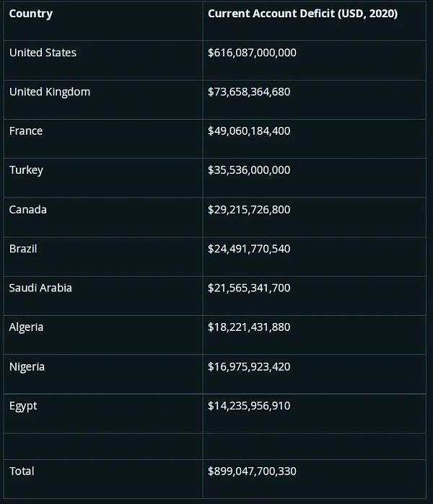The width and height of the screenshot is (433, 504).
Task: Select France's $49,060,184,400 deficit
Action: coord(249,131)
